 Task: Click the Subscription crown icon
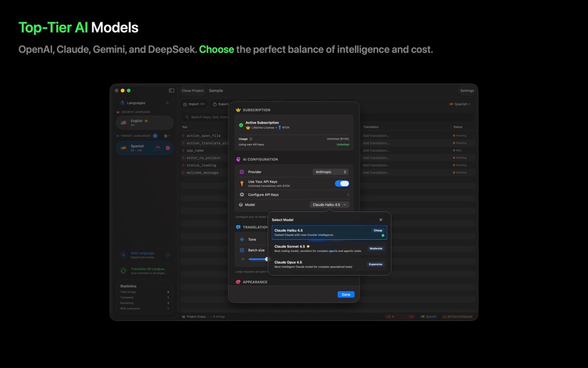click(237, 110)
